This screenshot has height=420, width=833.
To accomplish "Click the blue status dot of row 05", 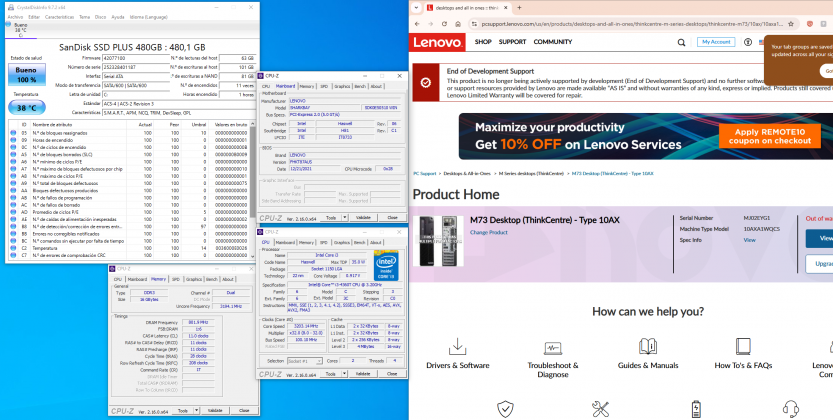I will (13, 133).
